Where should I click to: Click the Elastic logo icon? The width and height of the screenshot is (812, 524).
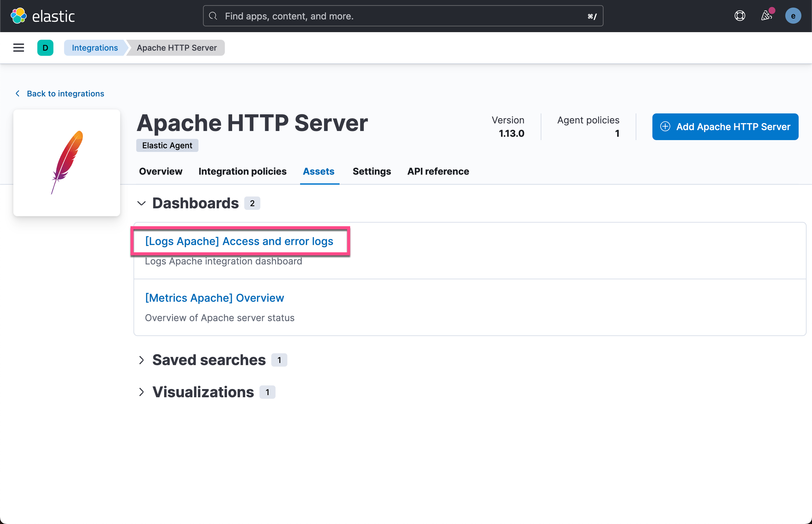click(x=19, y=16)
